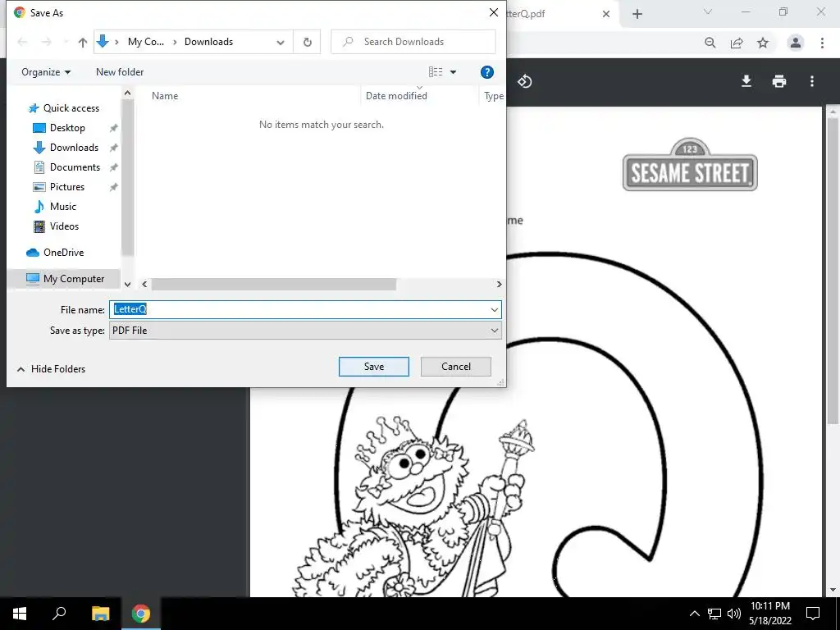Screen dimensions: 840x630
Task: Click the Chrome zoom magnifier icon
Action: click(x=710, y=43)
